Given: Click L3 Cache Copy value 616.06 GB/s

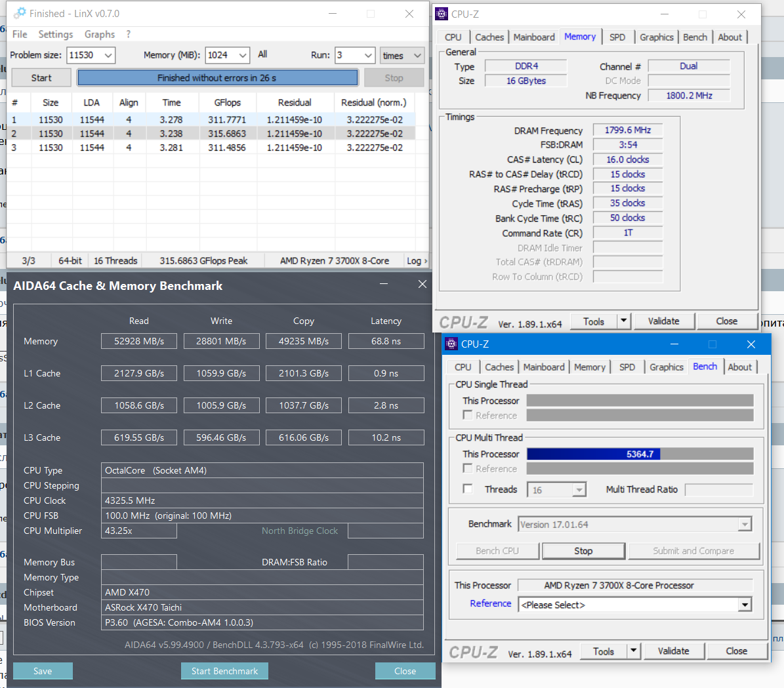Looking at the screenshot, I should tap(304, 437).
